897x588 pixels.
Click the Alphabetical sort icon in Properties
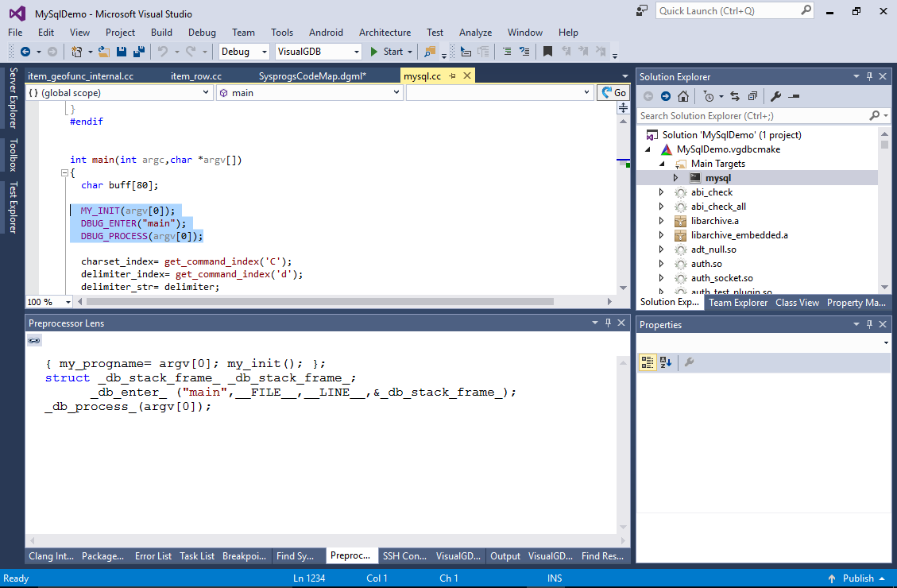(665, 362)
